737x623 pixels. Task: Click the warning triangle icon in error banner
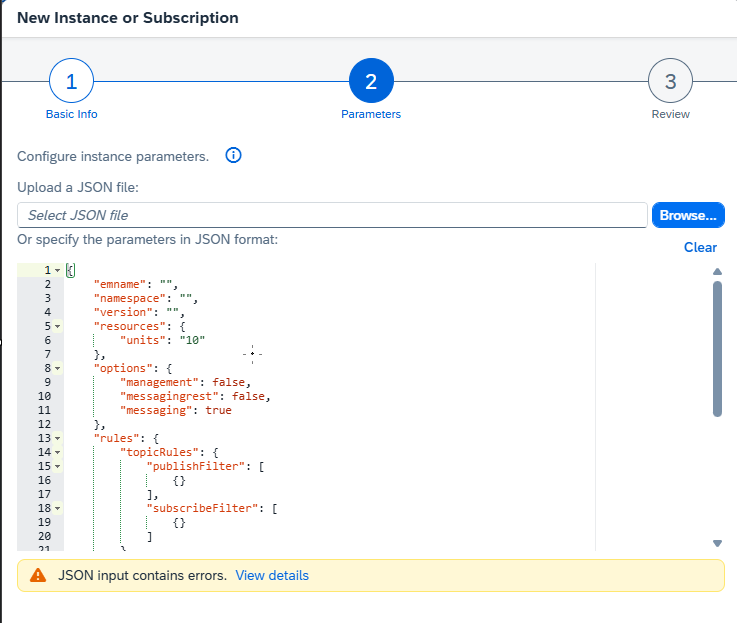click(x=38, y=575)
